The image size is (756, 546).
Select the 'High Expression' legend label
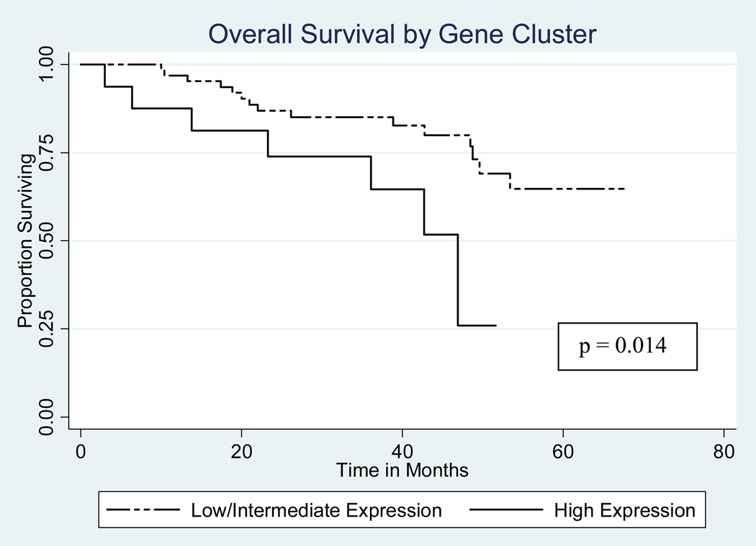pyautogui.click(x=624, y=511)
